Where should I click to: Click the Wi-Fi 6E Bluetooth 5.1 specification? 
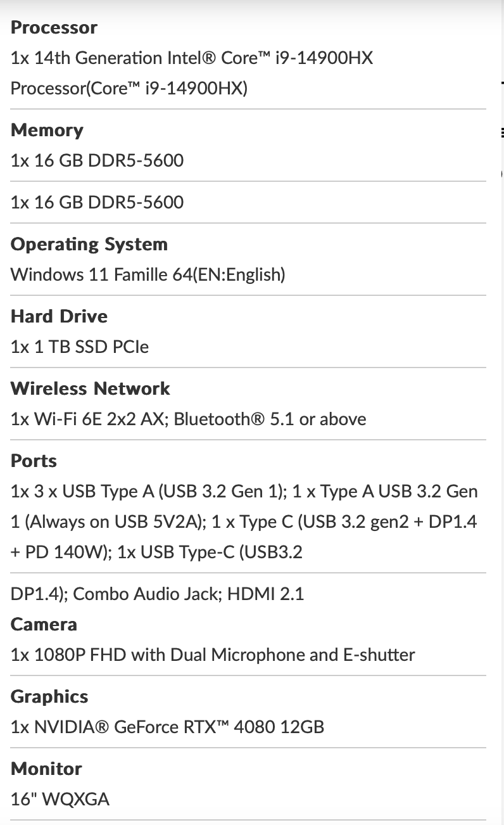point(189,419)
